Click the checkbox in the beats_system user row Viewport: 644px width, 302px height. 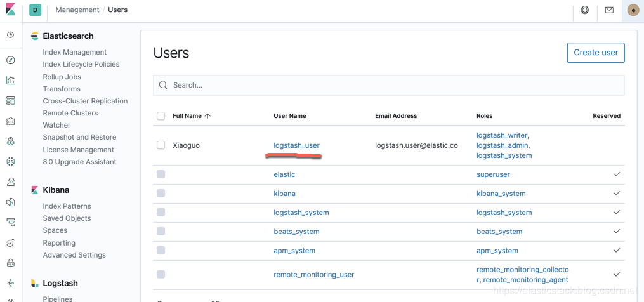point(161,232)
